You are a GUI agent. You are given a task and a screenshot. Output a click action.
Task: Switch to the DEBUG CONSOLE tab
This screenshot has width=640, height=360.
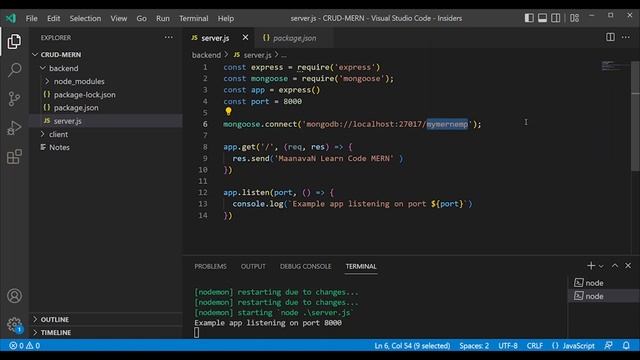305,266
